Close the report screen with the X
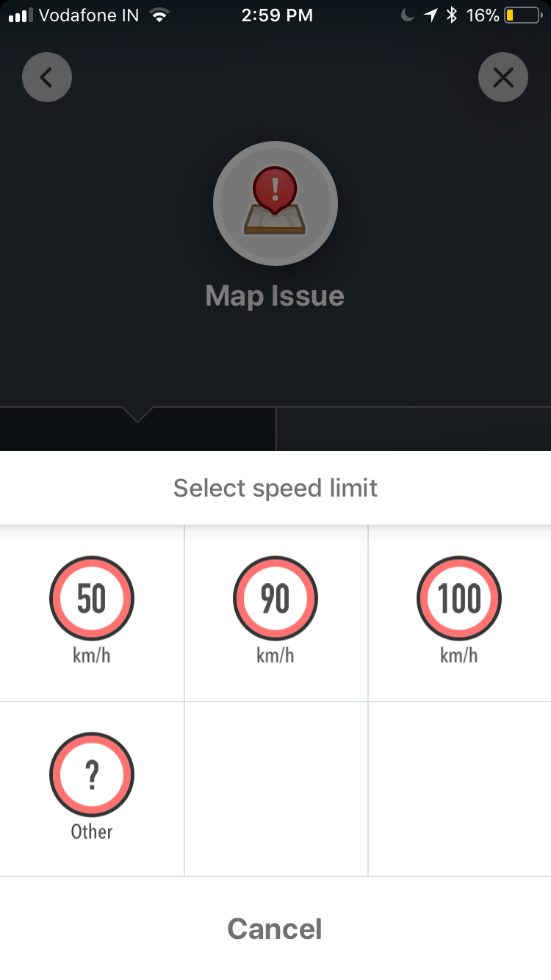The image size is (551, 980). [503, 76]
